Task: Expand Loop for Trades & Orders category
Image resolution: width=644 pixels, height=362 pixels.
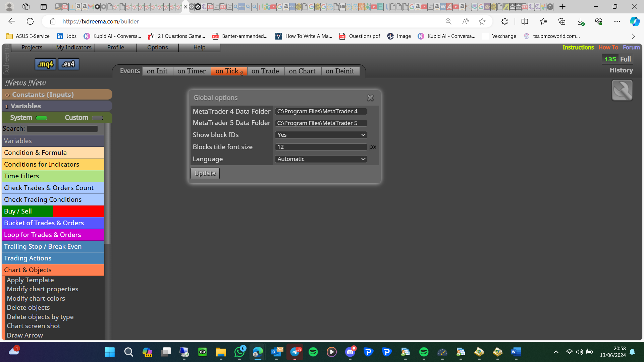Action: [x=53, y=235]
